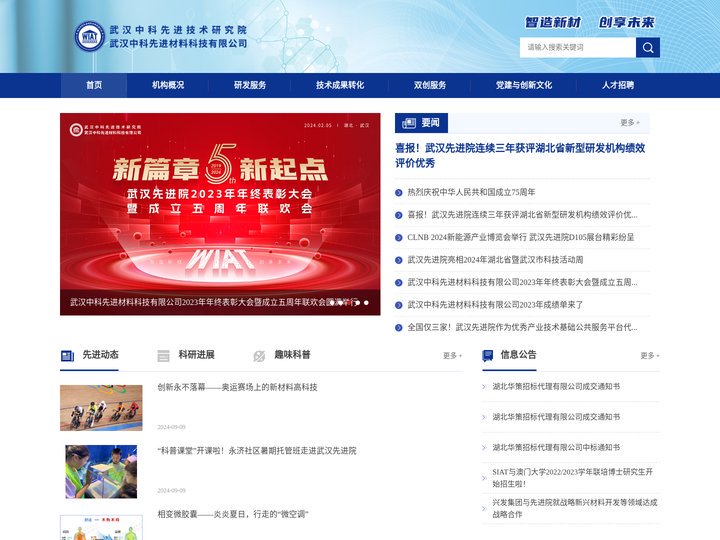Click 更多 beside the 趣味科普 tab
The image size is (720, 540).
click(452, 355)
